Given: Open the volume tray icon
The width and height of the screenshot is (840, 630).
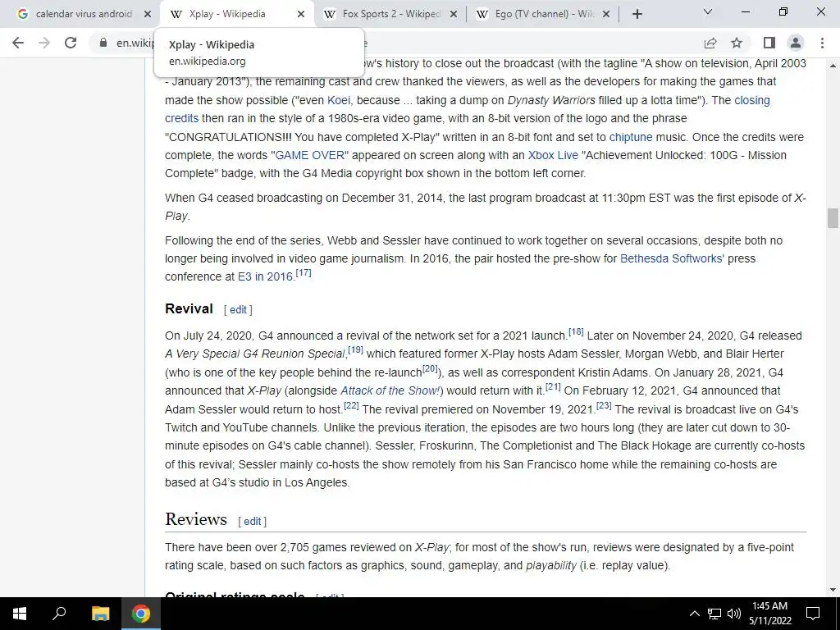Looking at the screenshot, I should (x=734, y=614).
